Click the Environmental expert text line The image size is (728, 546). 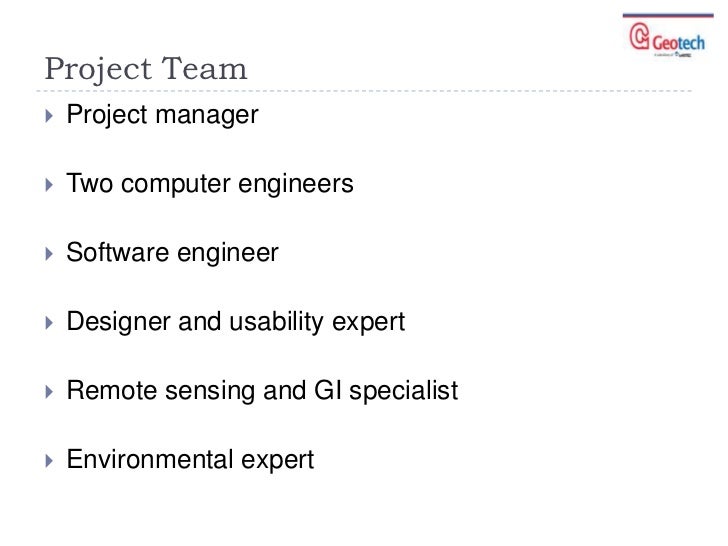click(190, 460)
